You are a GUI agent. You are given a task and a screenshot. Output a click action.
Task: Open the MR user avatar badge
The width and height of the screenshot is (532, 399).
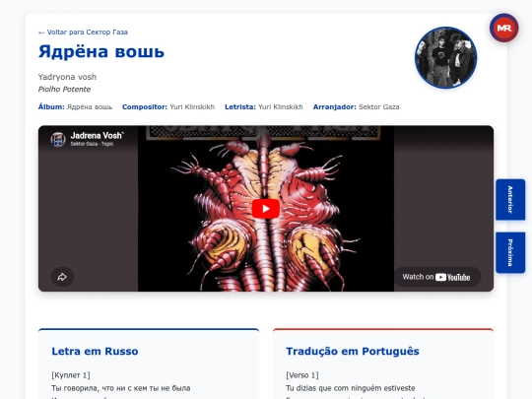(503, 28)
